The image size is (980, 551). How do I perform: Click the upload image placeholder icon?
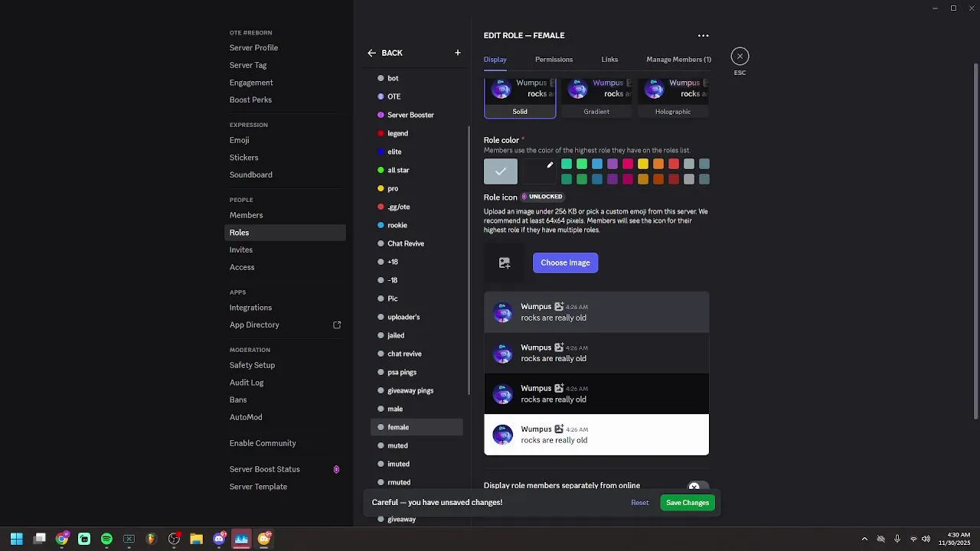[504, 263]
